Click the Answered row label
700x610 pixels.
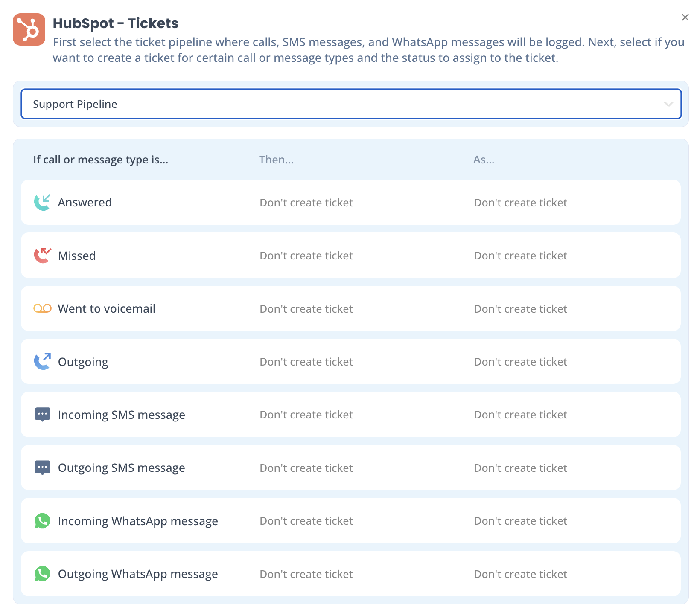(x=85, y=202)
